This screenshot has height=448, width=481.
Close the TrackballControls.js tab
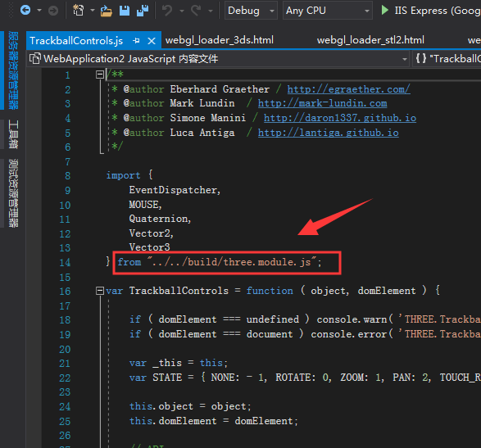pyautogui.click(x=152, y=40)
